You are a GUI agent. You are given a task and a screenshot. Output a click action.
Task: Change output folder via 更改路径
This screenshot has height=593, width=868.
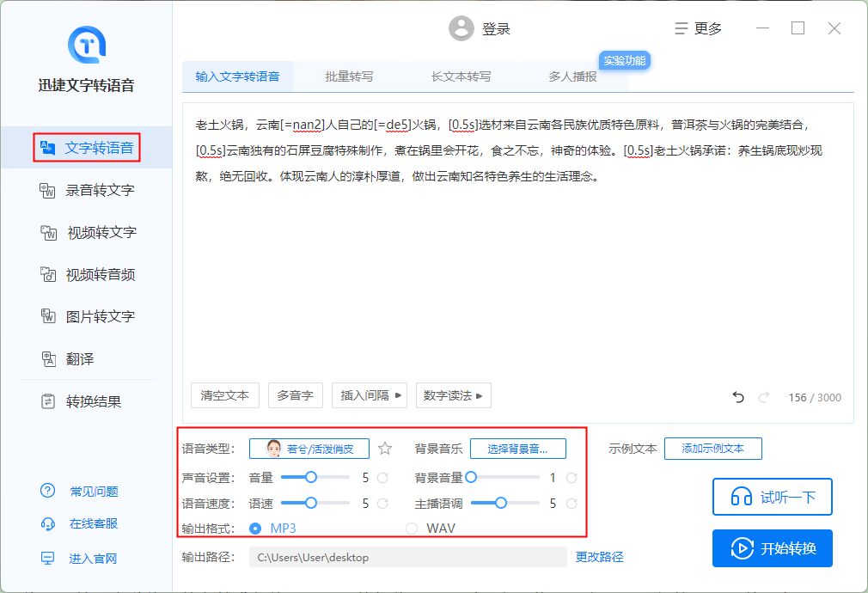[x=600, y=557]
